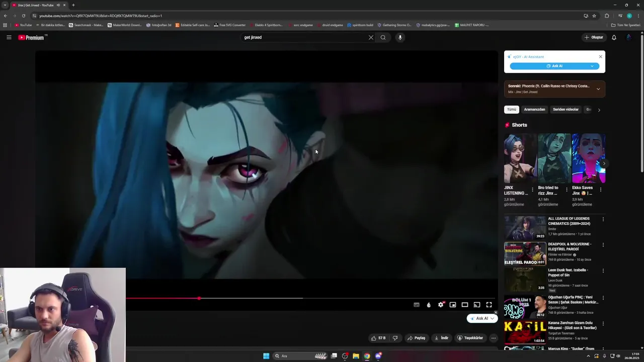The image size is (644, 362).
Task: Like the video showing 57 B
Action: coord(378,338)
